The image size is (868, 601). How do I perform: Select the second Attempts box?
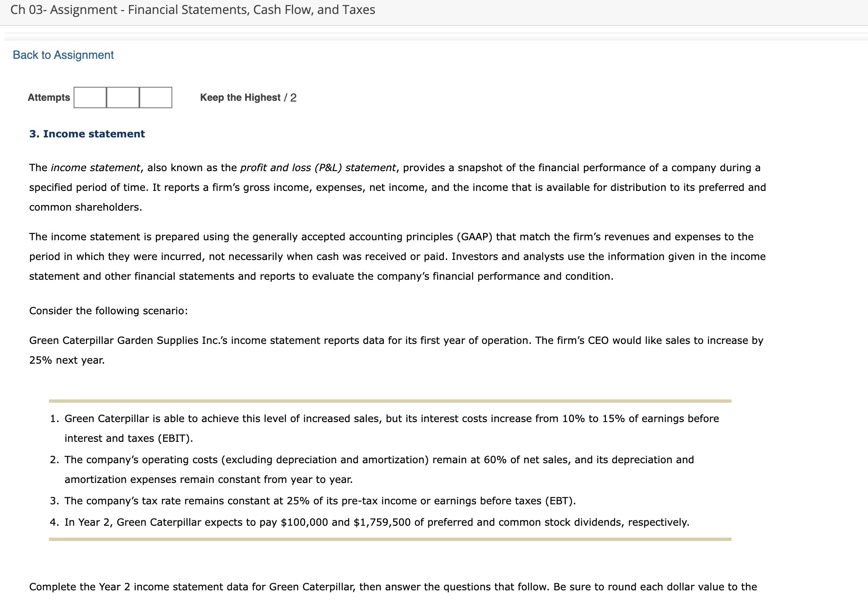(x=123, y=97)
